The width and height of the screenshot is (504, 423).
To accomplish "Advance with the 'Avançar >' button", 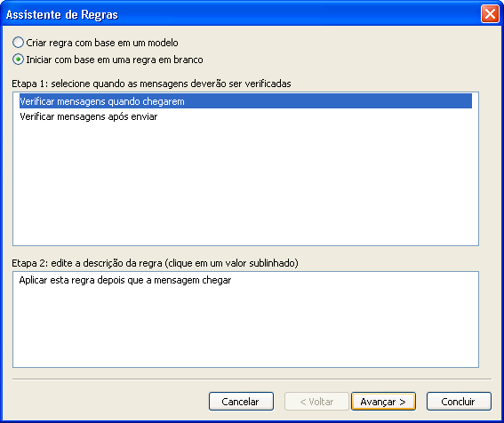I will 383,402.
